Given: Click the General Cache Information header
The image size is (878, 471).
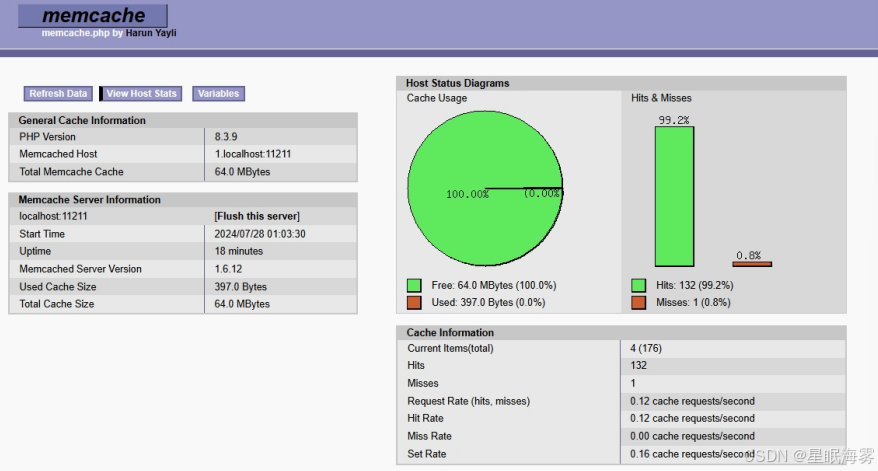Looking at the screenshot, I should click(82, 120).
